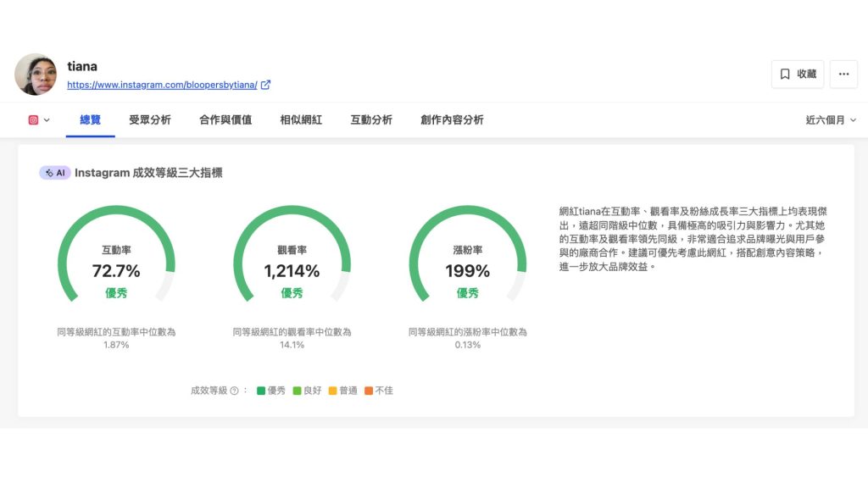
Task: Switch to the 受眾分析 tab
Action: pyautogui.click(x=150, y=120)
